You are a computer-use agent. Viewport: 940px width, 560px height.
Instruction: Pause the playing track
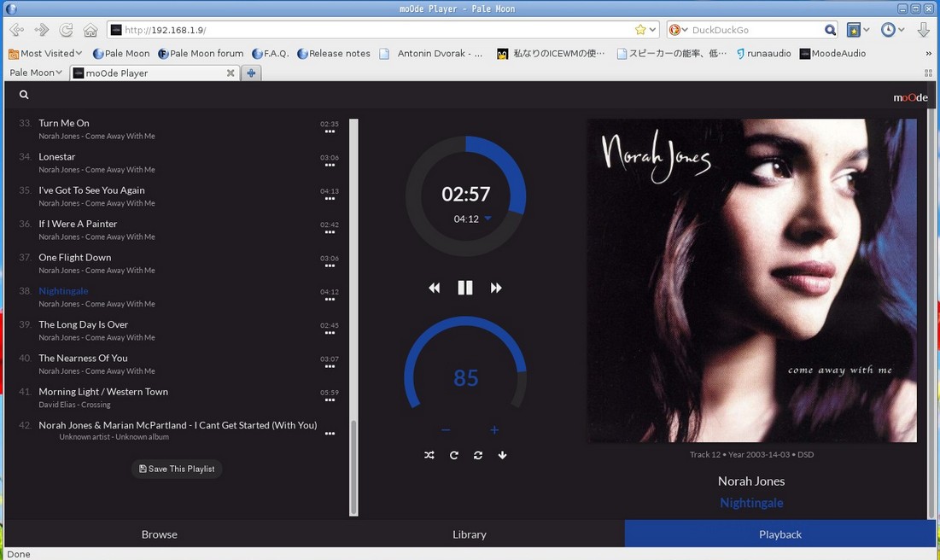[x=465, y=288]
